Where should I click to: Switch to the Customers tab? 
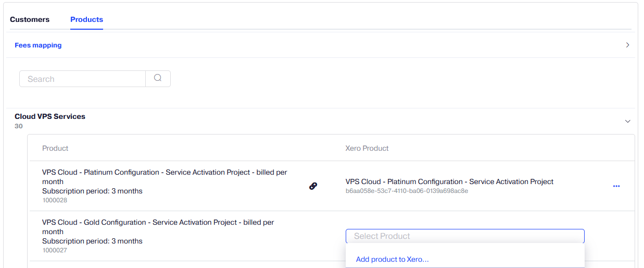click(x=30, y=19)
